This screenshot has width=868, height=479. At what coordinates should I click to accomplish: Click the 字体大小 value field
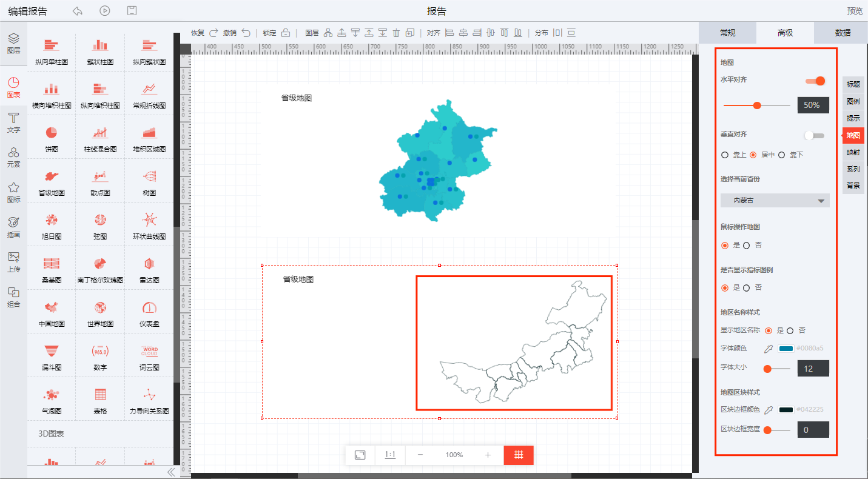point(813,368)
